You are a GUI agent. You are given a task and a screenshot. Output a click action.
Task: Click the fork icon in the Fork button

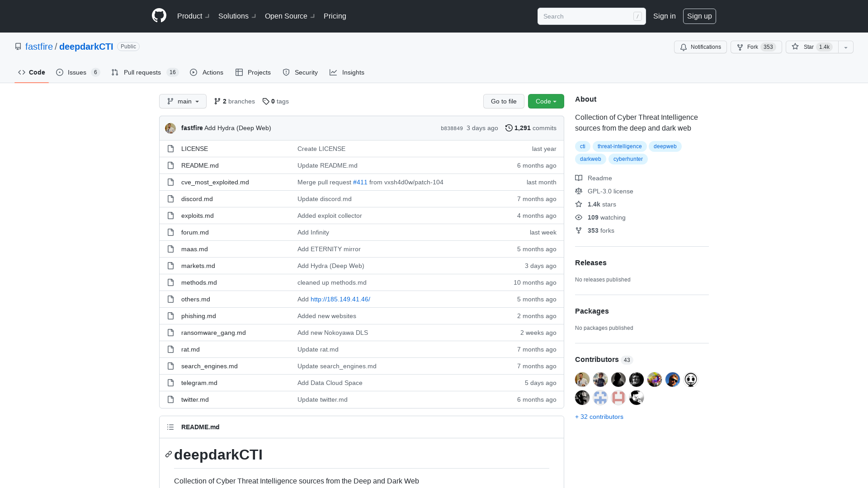pos(740,47)
